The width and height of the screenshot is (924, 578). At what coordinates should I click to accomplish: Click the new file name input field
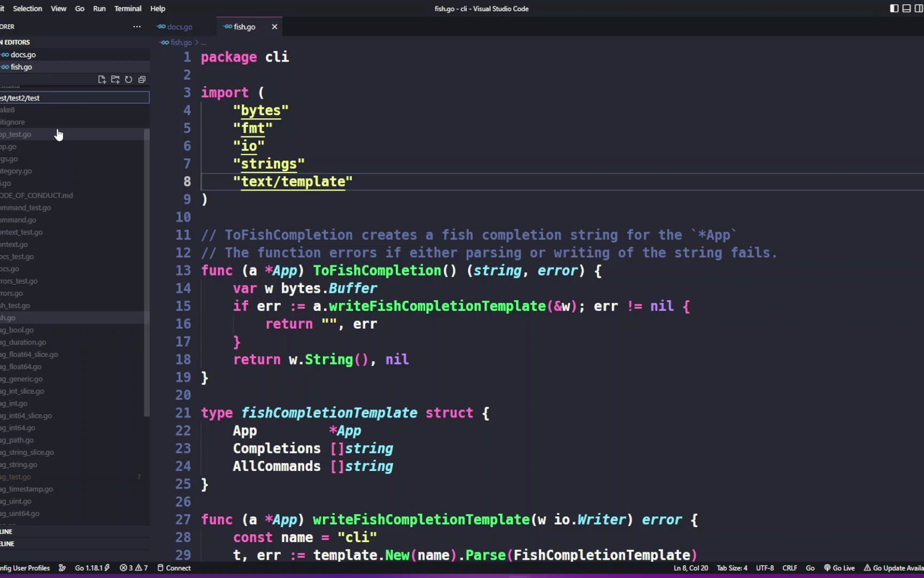(x=75, y=97)
